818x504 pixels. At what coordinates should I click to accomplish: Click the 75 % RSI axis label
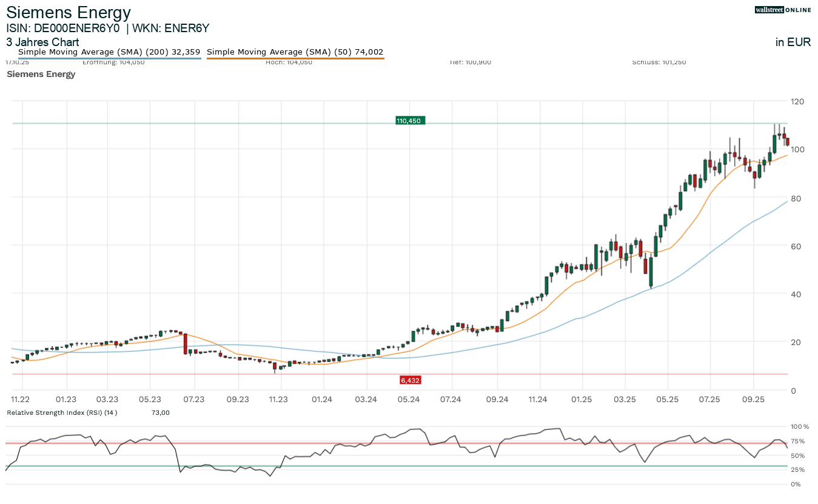click(x=799, y=441)
